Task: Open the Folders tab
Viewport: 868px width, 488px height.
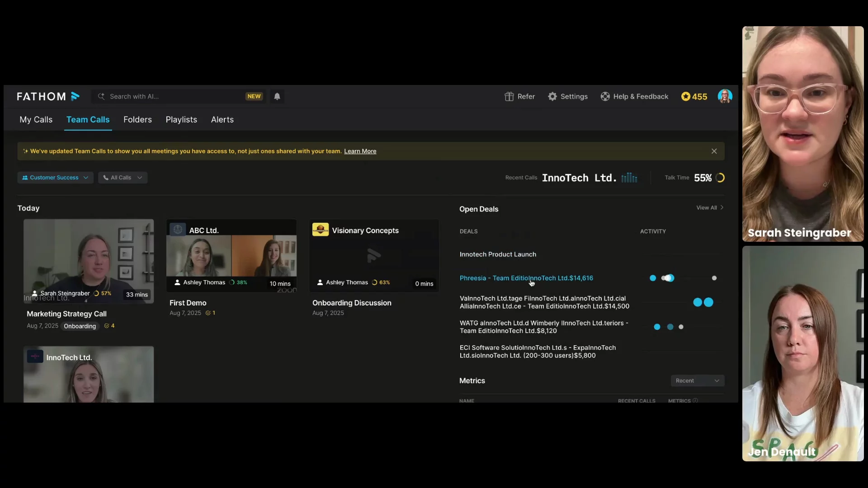Action: click(137, 119)
